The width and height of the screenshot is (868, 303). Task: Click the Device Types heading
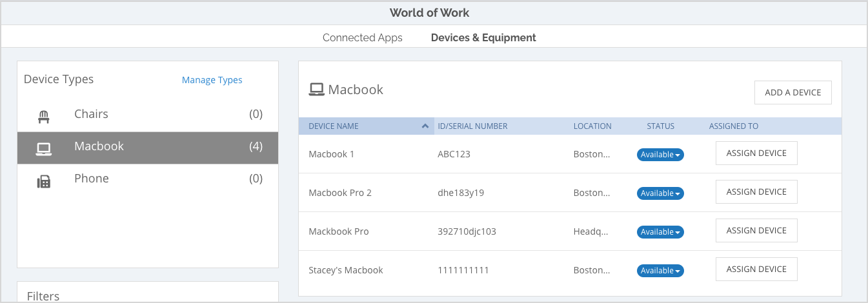pyautogui.click(x=59, y=79)
